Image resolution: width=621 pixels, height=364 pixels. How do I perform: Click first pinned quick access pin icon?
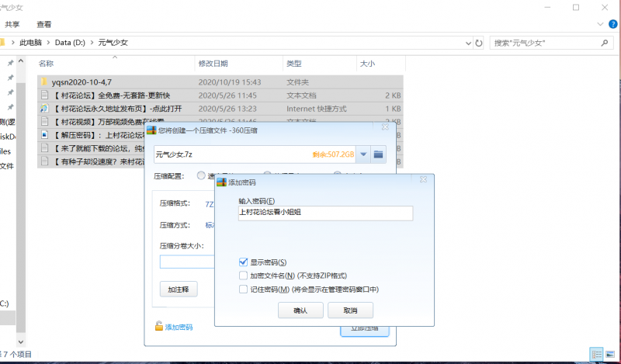click(10, 63)
